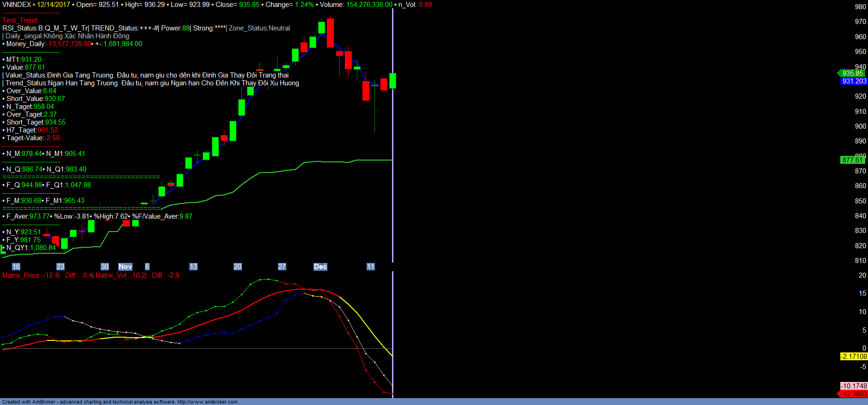This screenshot has height=405, width=868.
Task: Click the Test_Trend indicator label
Action: point(20,20)
